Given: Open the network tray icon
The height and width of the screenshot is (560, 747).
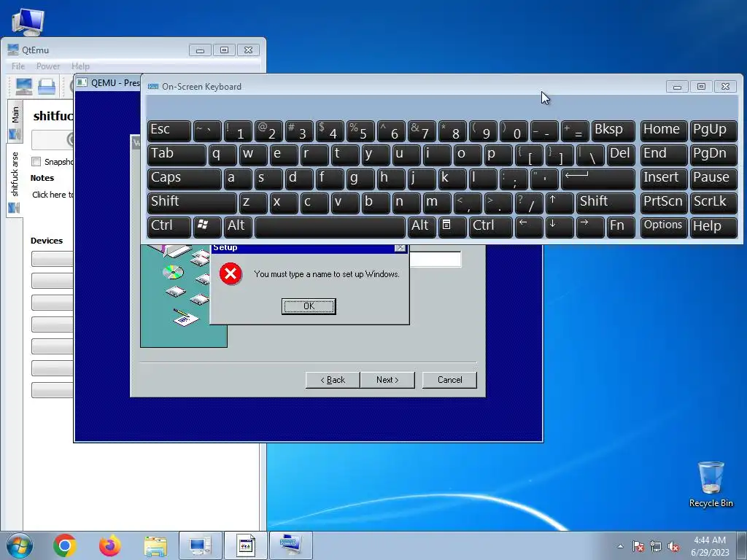Looking at the screenshot, I should tap(656, 547).
